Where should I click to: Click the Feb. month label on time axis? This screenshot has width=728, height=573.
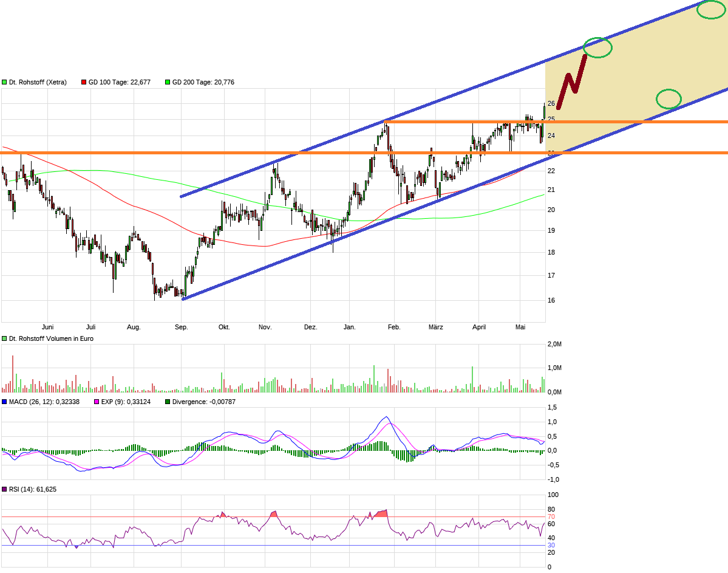(394, 327)
